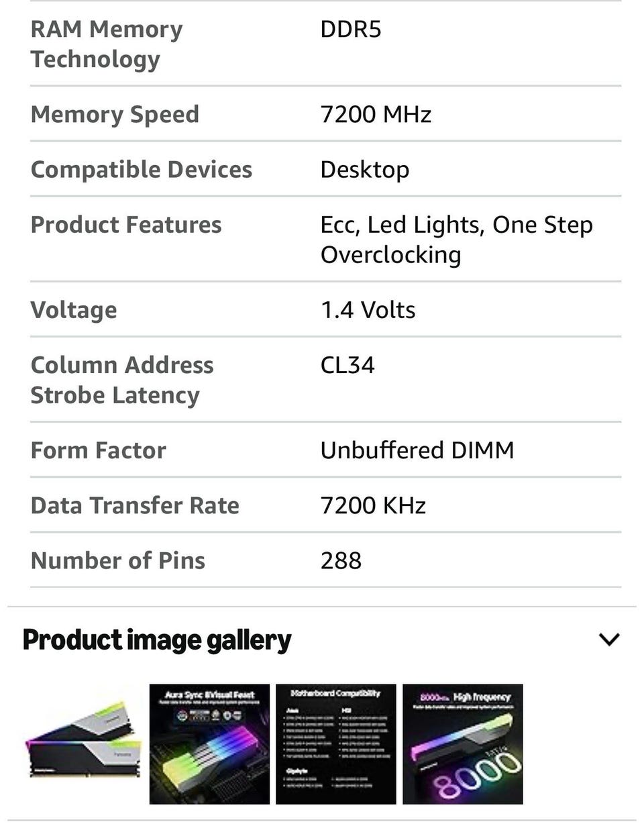Image resolution: width=644 pixels, height=824 pixels.
Task: Open the RAM sticks product photo thumbnail
Action: (x=84, y=743)
